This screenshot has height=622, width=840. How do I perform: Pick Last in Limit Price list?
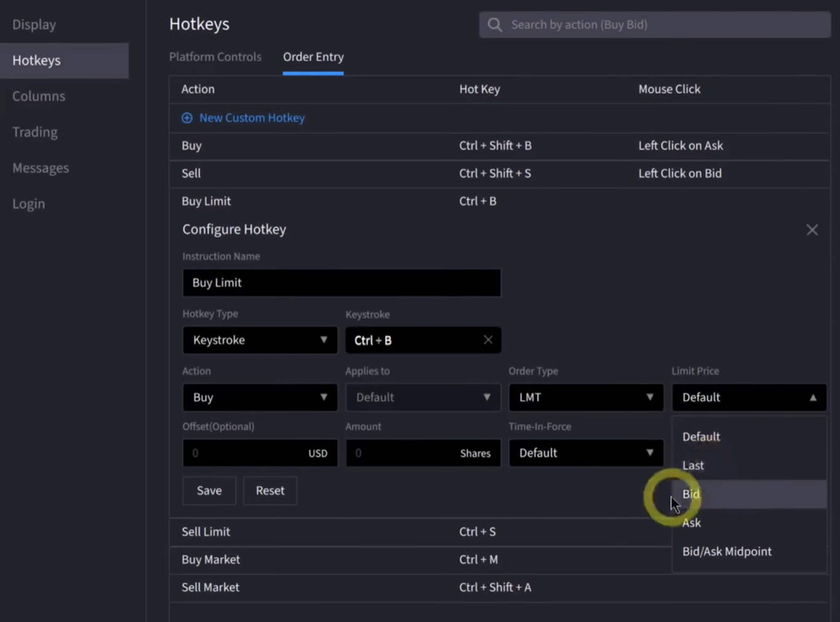click(693, 465)
